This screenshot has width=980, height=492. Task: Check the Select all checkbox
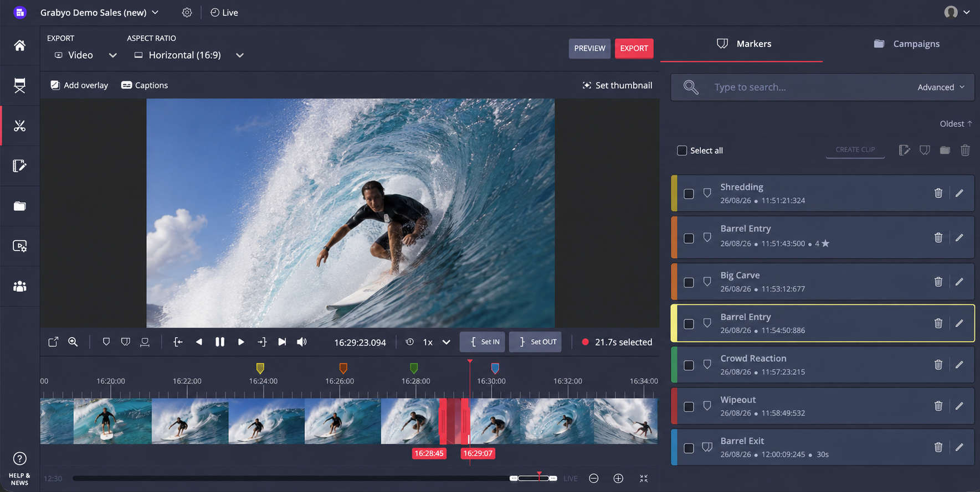682,151
